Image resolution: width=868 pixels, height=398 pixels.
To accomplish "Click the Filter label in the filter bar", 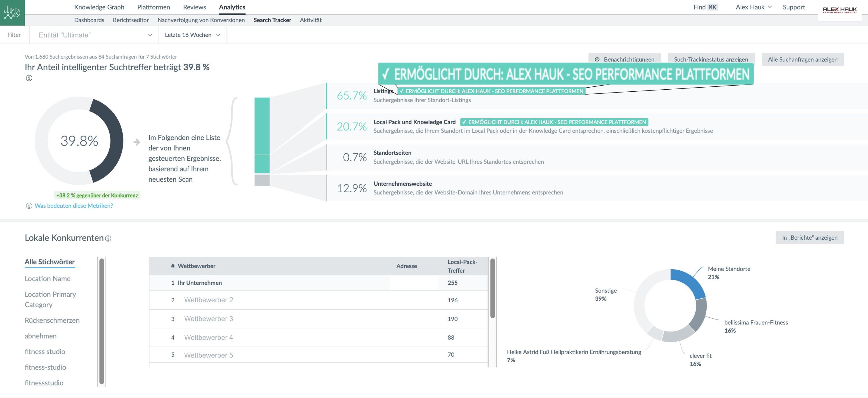I will click(14, 35).
